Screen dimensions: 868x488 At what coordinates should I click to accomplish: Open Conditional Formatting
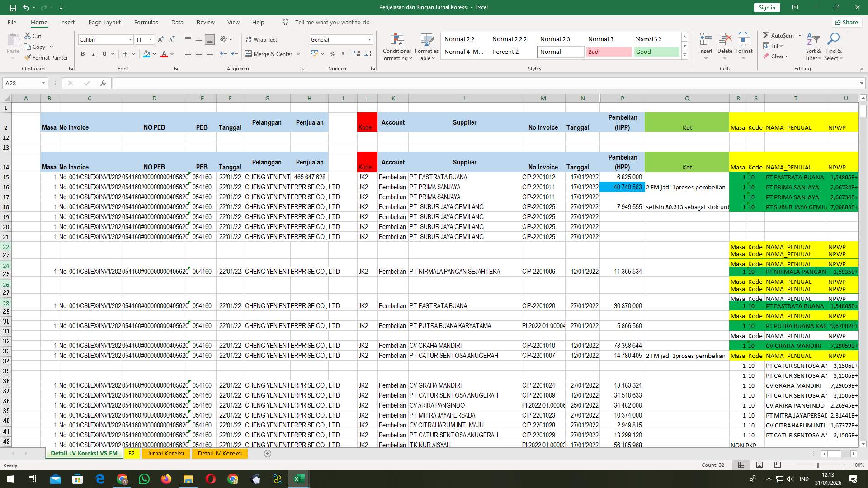(x=396, y=47)
